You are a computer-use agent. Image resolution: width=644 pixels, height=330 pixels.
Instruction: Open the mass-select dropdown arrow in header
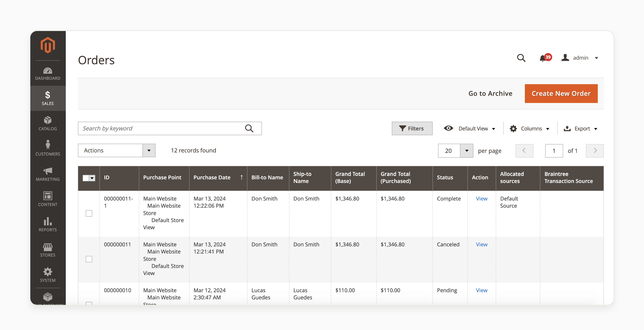(x=92, y=178)
